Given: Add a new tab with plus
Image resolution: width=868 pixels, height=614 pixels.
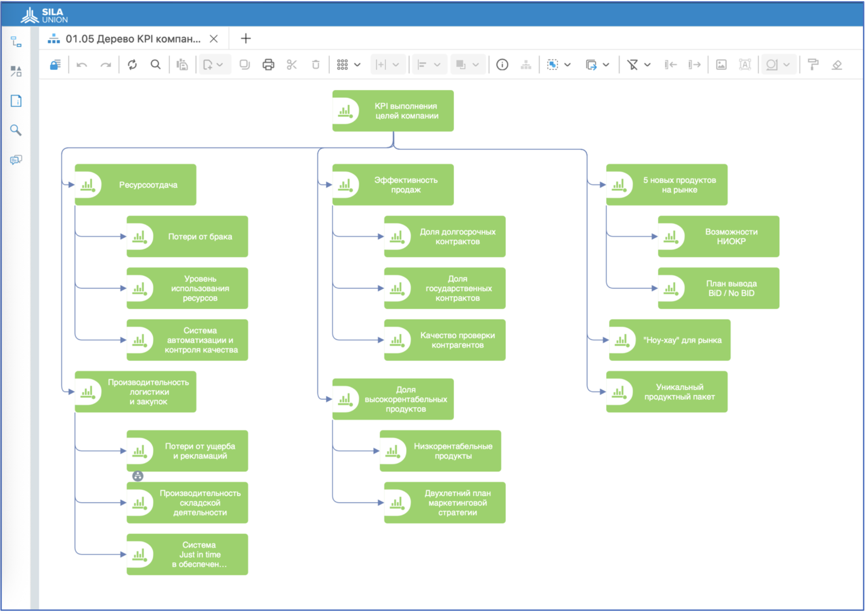Looking at the screenshot, I should point(246,39).
